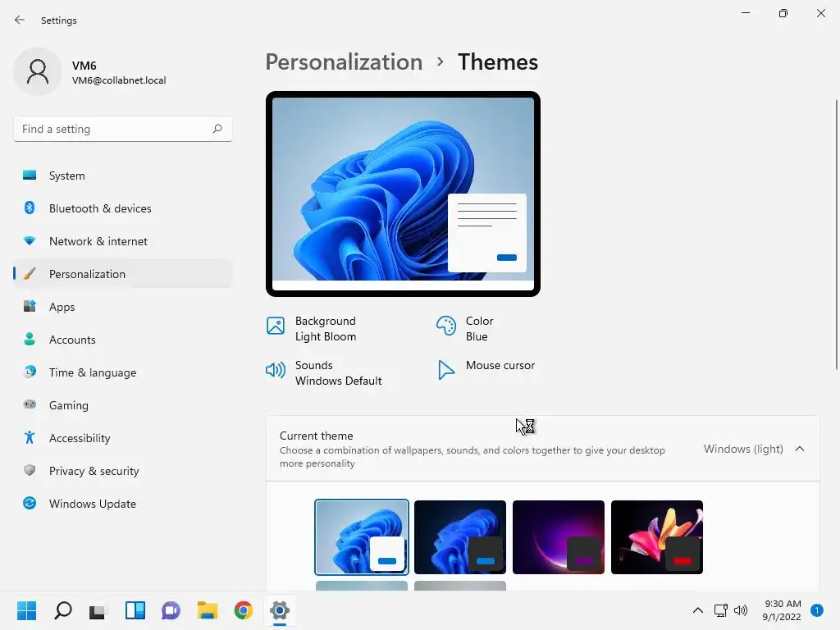Click the Sounds speaker icon
Viewport: 840px width, 630px height.
coord(276,370)
